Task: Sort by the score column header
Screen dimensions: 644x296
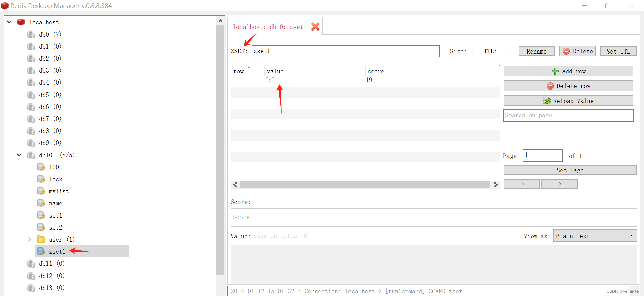Action: point(432,71)
